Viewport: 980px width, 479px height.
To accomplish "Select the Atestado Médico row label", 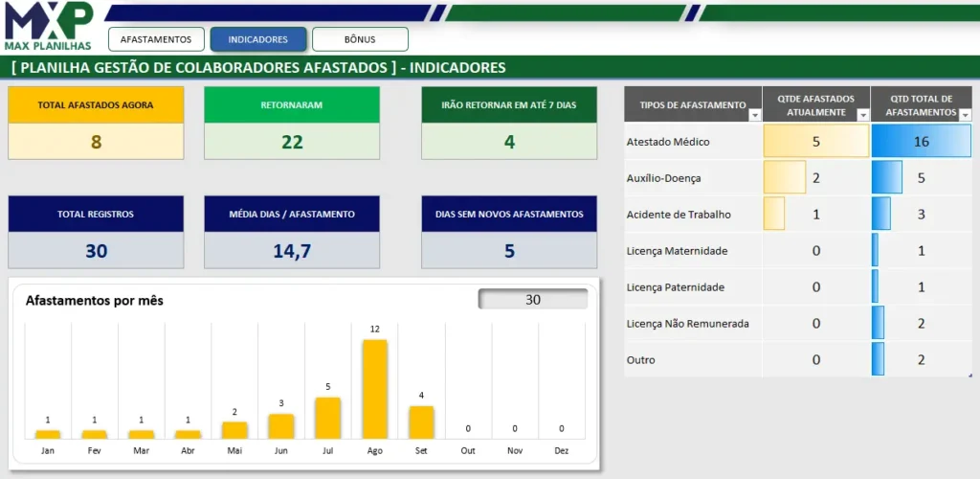I will (668, 142).
